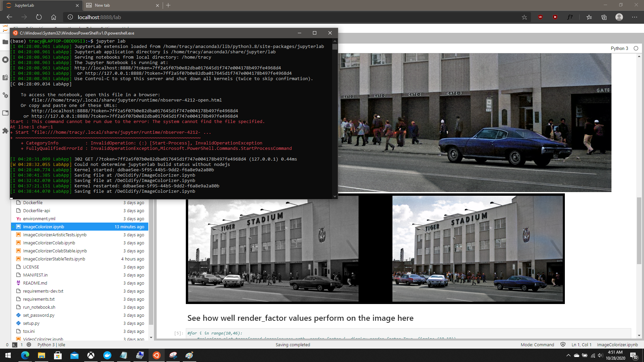Image resolution: width=644 pixels, height=362 pixels.
Task: Click the terminal count icon in status bar
Action: pos(15,345)
